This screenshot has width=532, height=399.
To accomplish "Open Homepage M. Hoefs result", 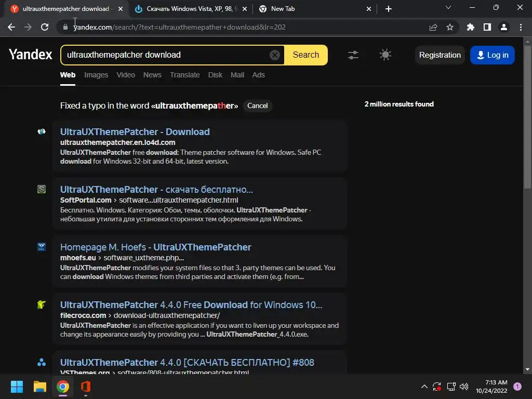I will 156,247.
